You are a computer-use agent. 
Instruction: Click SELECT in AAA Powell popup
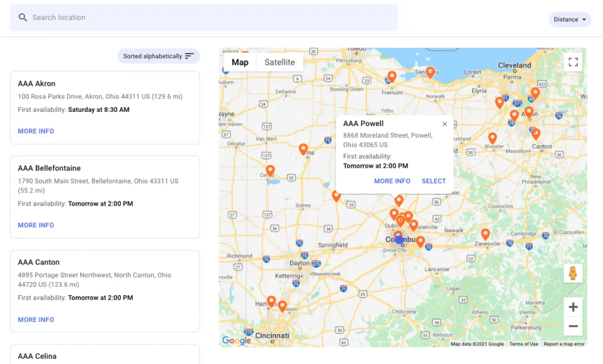pyautogui.click(x=433, y=181)
